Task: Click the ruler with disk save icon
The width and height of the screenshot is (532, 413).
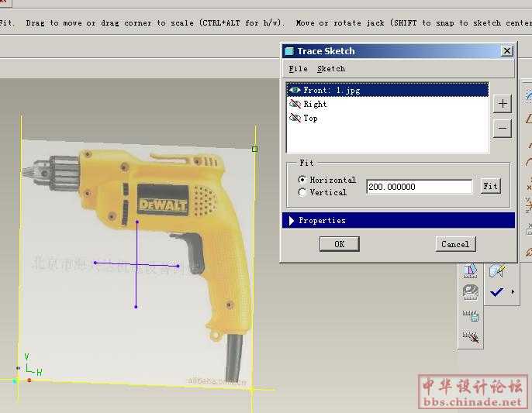Action: (x=470, y=315)
